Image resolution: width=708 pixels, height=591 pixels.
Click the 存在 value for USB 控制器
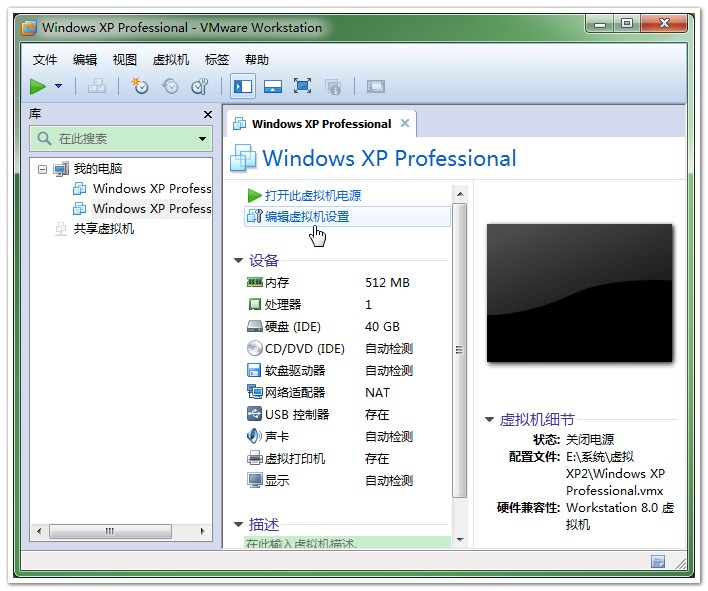tap(377, 414)
